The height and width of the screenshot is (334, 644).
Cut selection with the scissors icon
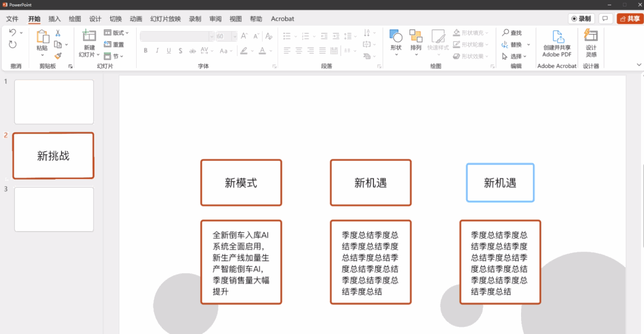58,33
